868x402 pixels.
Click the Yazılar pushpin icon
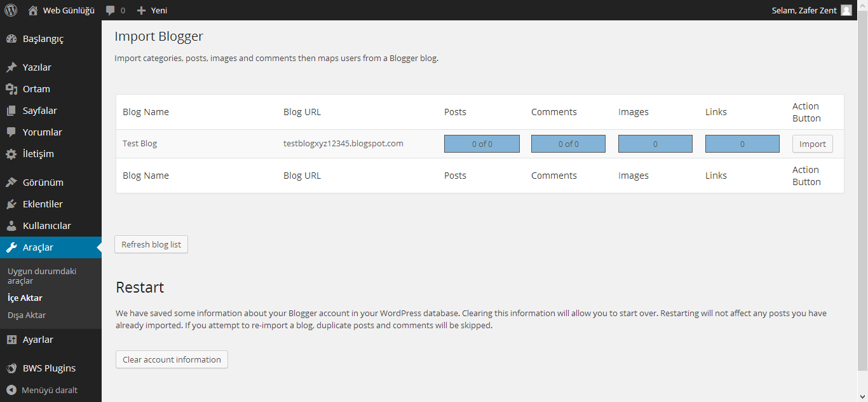(11, 67)
